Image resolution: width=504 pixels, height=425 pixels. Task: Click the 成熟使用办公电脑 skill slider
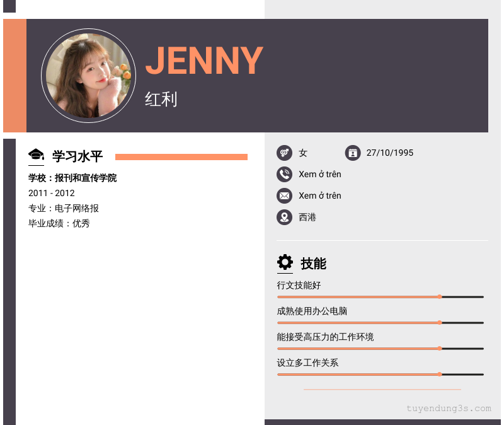click(381, 323)
